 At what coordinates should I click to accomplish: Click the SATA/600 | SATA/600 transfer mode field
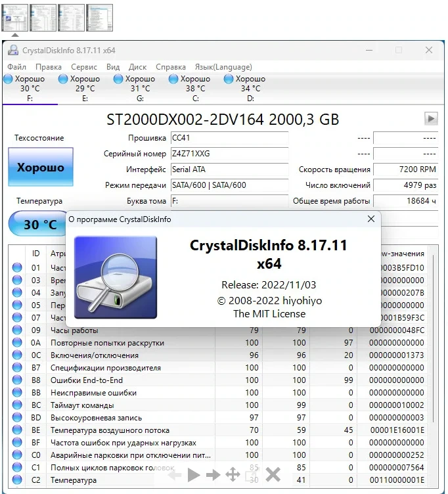click(x=229, y=185)
